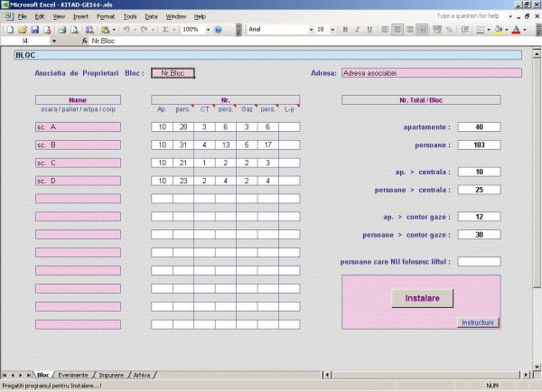Open the Fill Color palette arrow
The image size is (542, 392).
click(507, 30)
